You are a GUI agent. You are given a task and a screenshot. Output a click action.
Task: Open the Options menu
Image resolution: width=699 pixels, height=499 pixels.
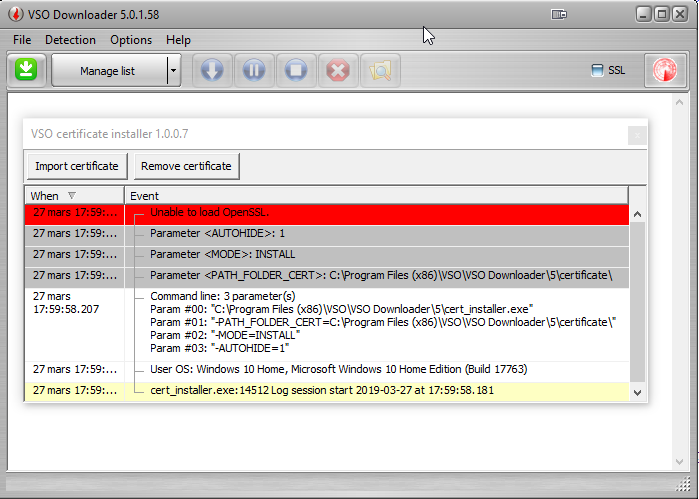pos(131,40)
